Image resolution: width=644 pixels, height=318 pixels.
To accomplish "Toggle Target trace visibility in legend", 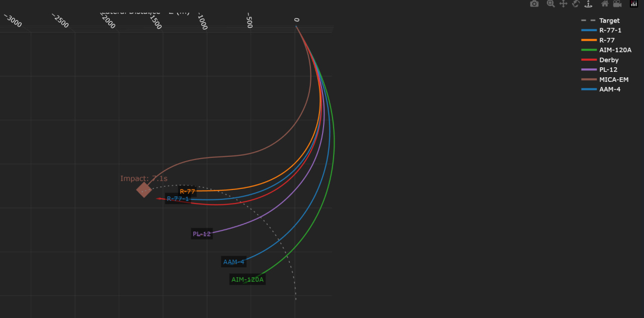I will (609, 21).
